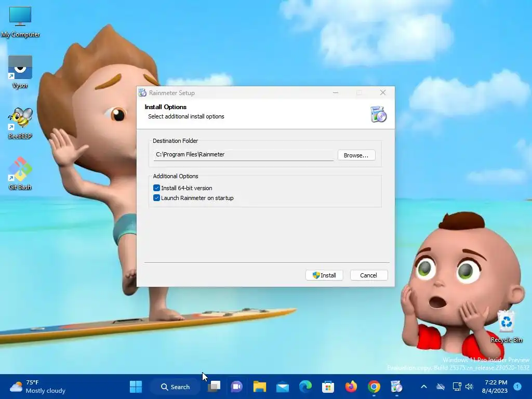Cancel the Rainmeter setup

click(368, 275)
